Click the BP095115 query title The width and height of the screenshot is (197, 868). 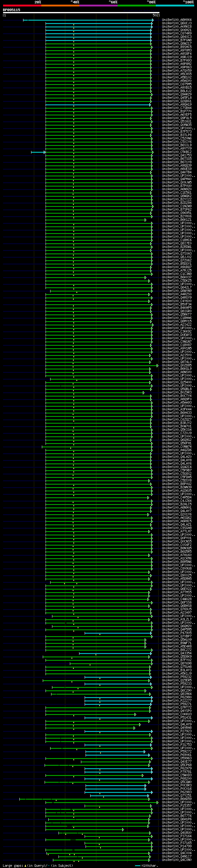tap(11, 10)
